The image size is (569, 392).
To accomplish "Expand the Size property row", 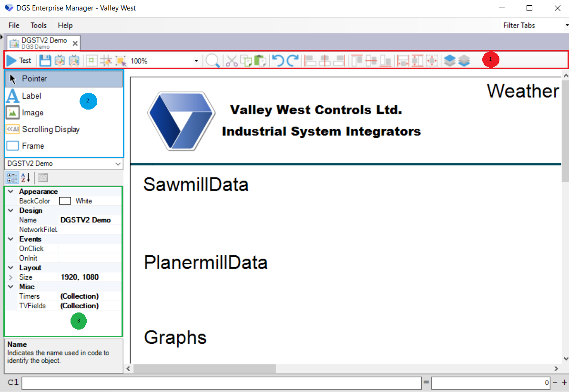I will coord(10,277).
